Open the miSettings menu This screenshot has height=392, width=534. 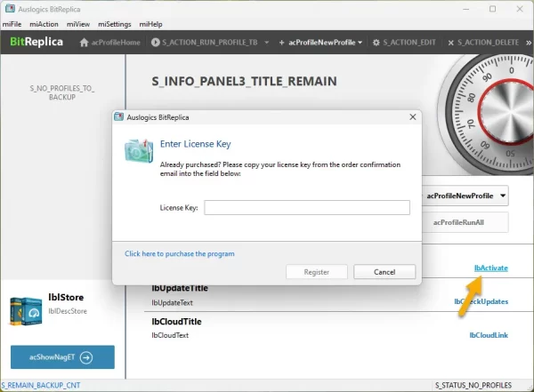[x=115, y=24]
